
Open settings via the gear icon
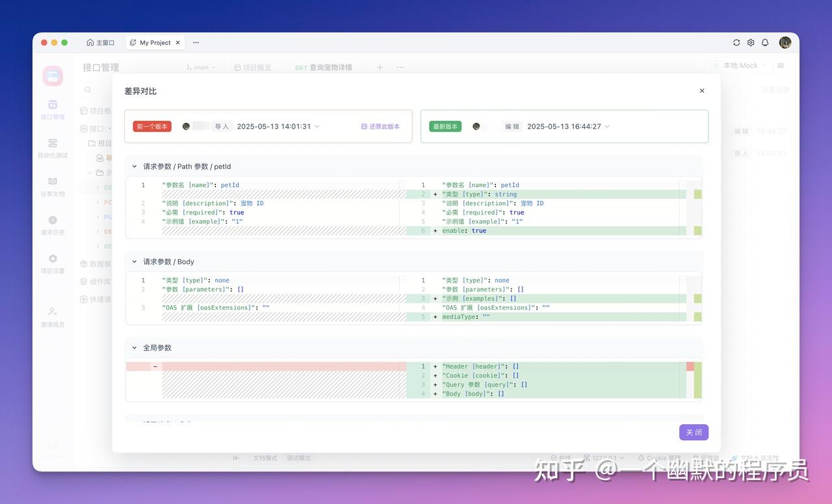751,42
